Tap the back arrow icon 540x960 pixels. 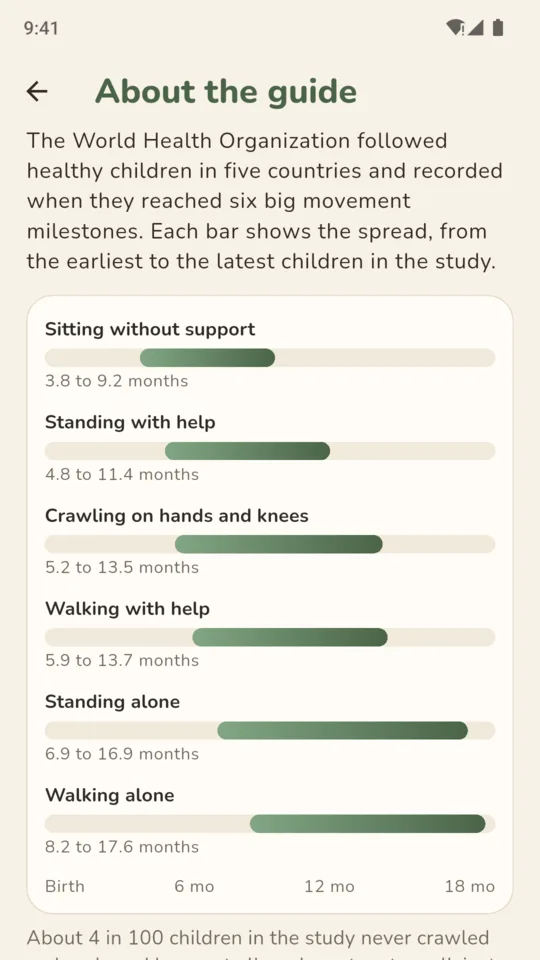(x=37, y=91)
